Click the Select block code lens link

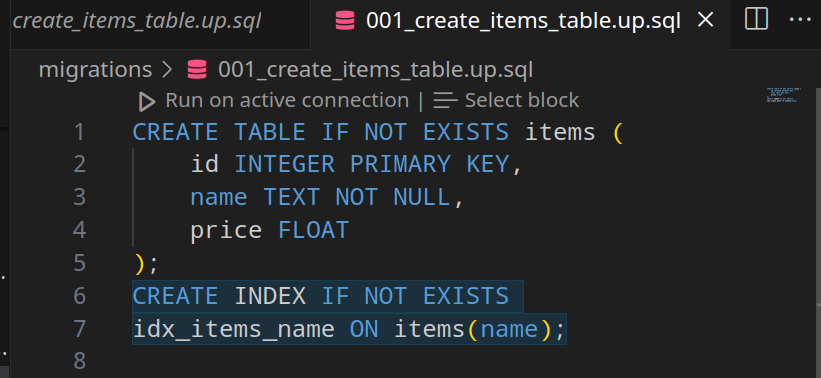522,101
